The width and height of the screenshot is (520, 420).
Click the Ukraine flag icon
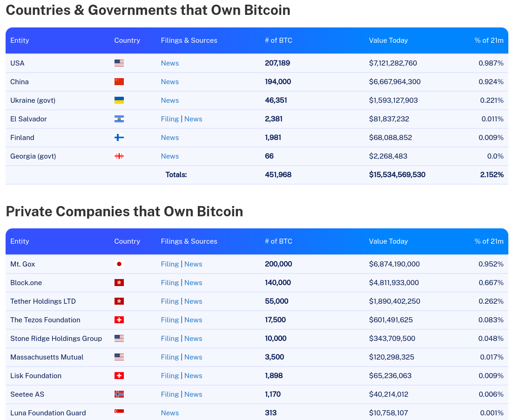coord(119,100)
